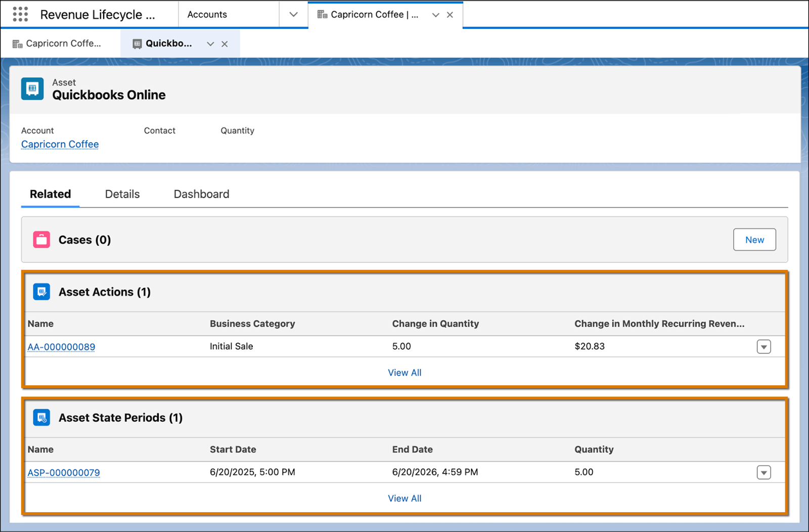Screen dimensions: 809x532
Task: Click the Start Date column header
Action: pos(233,449)
